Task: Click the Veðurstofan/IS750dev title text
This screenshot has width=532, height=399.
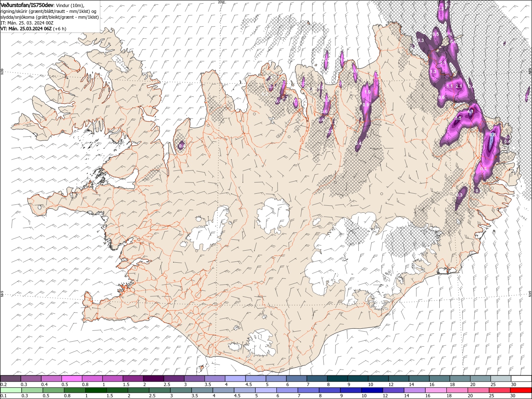Action: click(27, 5)
